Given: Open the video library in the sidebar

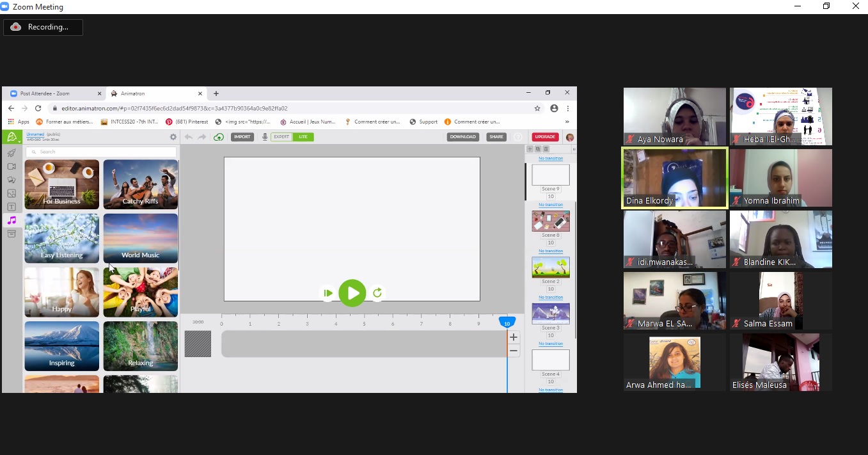Looking at the screenshot, I should (12, 166).
